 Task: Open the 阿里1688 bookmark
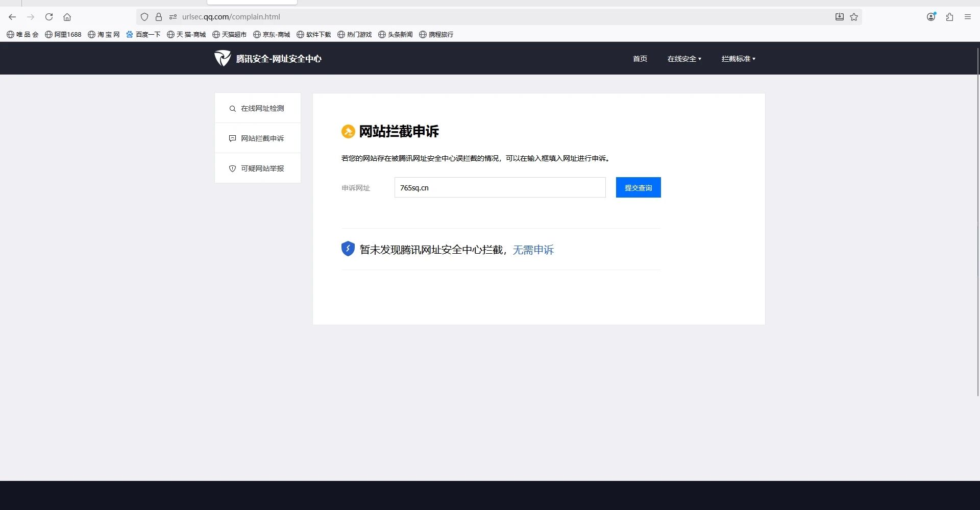pyautogui.click(x=63, y=35)
